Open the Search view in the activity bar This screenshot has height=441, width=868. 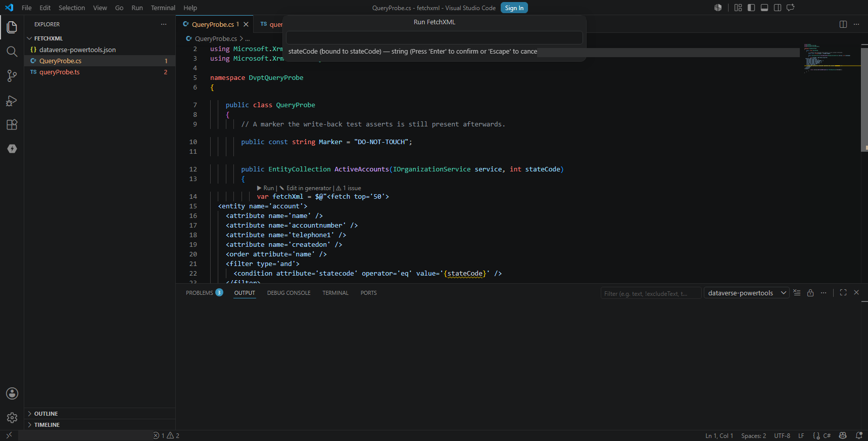(x=12, y=52)
